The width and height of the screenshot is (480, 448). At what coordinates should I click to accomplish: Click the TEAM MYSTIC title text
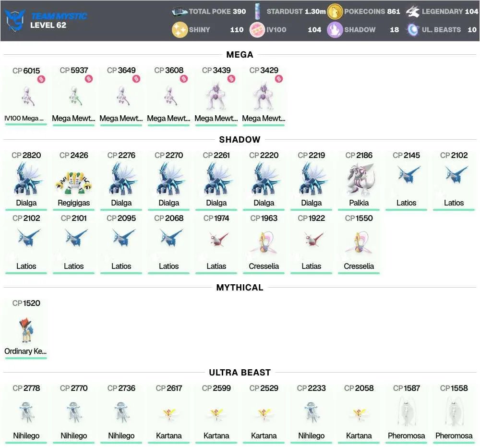59,16
